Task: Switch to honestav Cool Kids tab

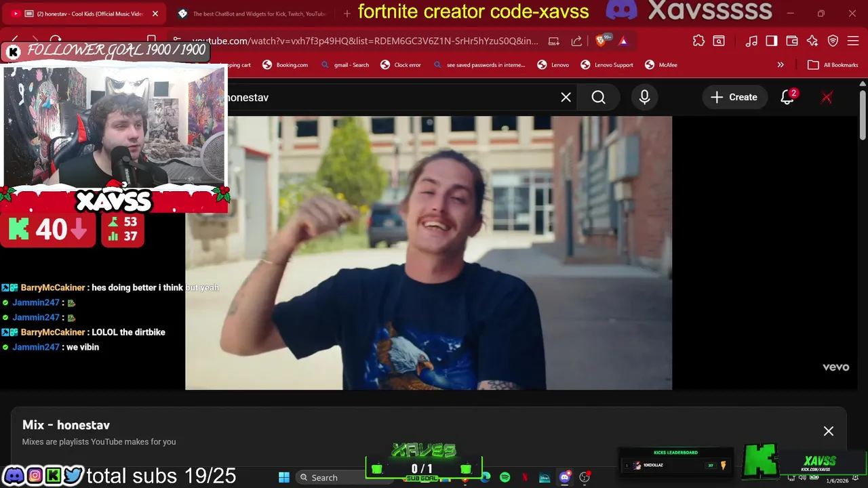Action: coord(85,14)
